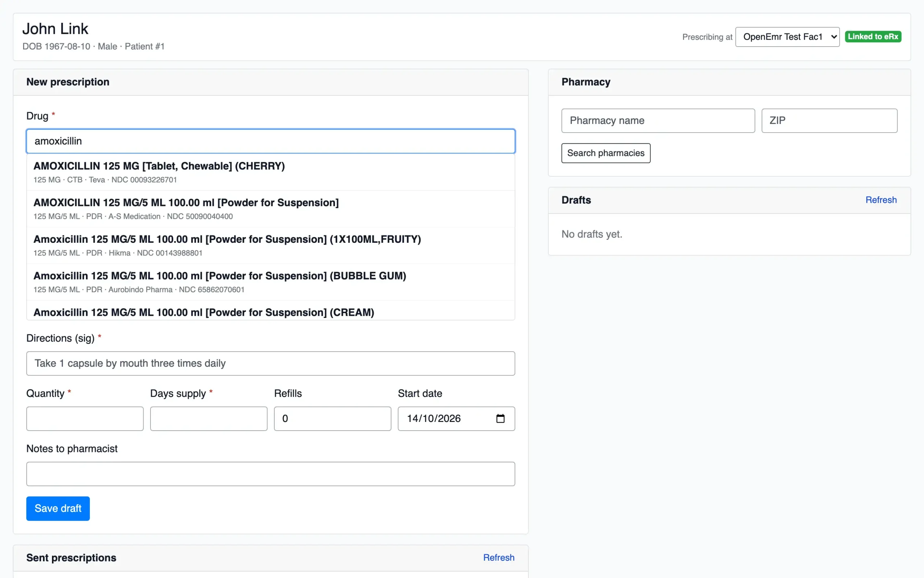Click the 'DOB 1967-08-10 · Male · Patient #1' line
Screen dimensions: 924x578
click(93, 46)
